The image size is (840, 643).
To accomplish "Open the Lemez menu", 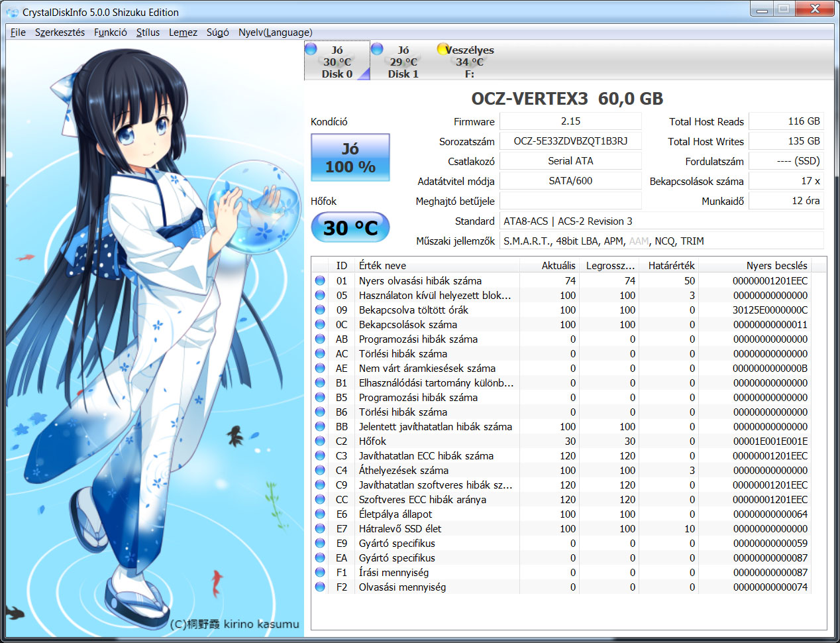I will (x=183, y=32).
